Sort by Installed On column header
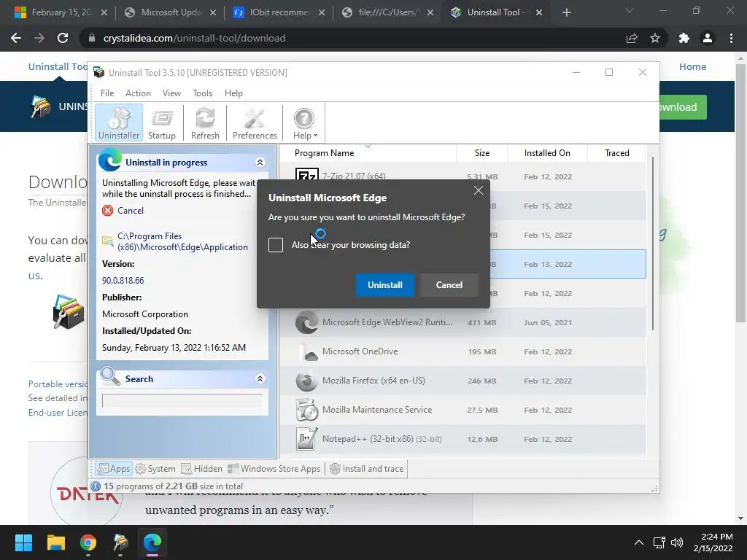747x560 pixels. tap(547, 153)
